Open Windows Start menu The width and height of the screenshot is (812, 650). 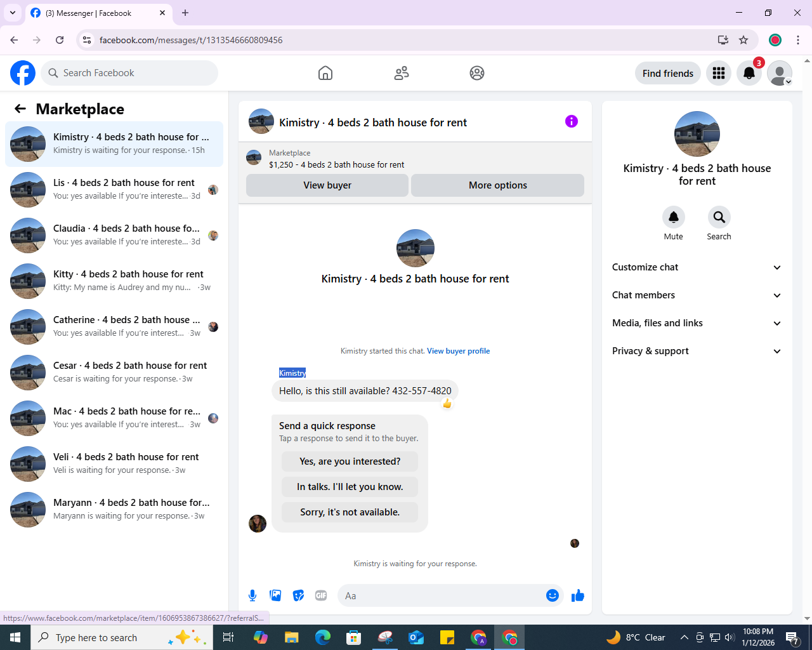pos(15,637)
